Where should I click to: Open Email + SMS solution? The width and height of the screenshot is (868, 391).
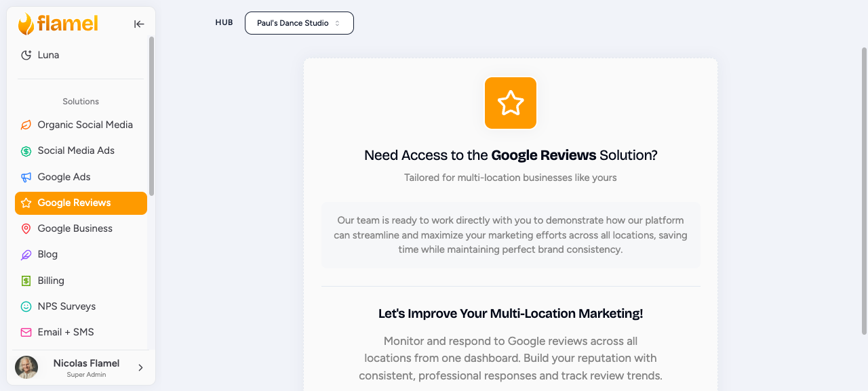tap(81, 332)
